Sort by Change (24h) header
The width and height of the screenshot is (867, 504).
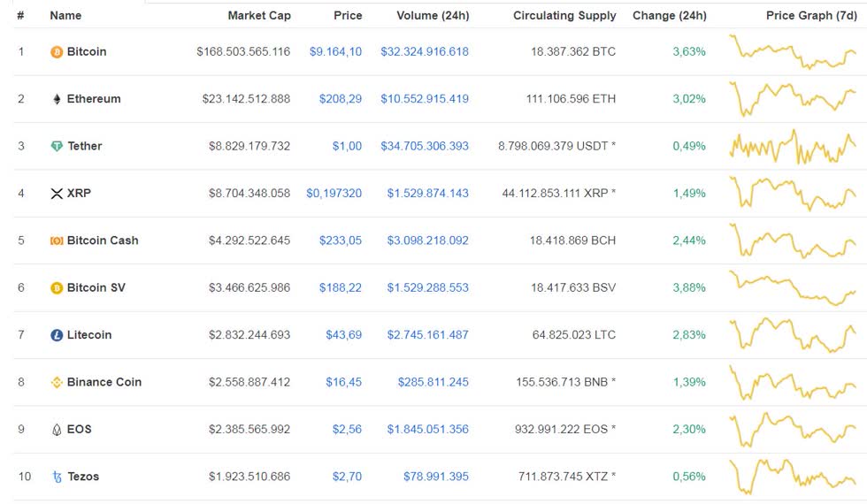click(x=670, y=16)
